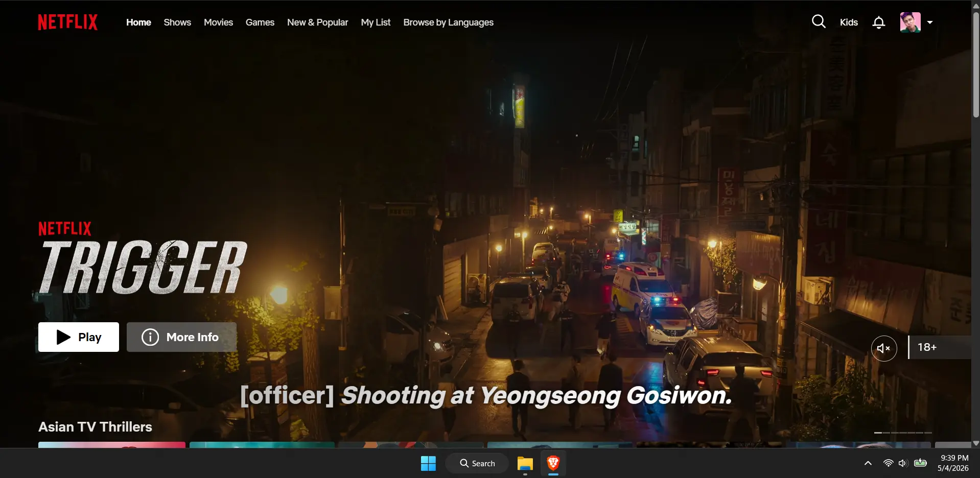Click the Trigger title logo
The image size is (980, 478).
tap(143, 267)
